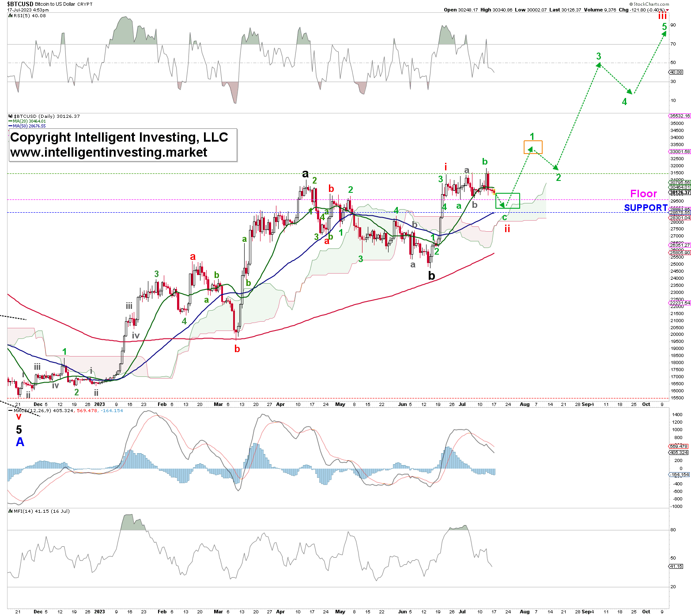The image size is (691, 616).
Task: Select the RSI(5) 40.08 indicator label
Action: pos(27,15)
